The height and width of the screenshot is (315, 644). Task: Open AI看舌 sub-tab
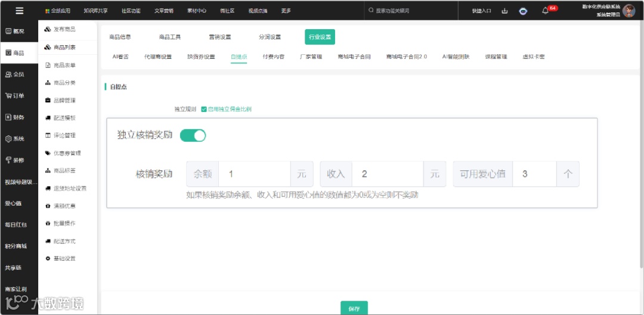click(120, 57)
